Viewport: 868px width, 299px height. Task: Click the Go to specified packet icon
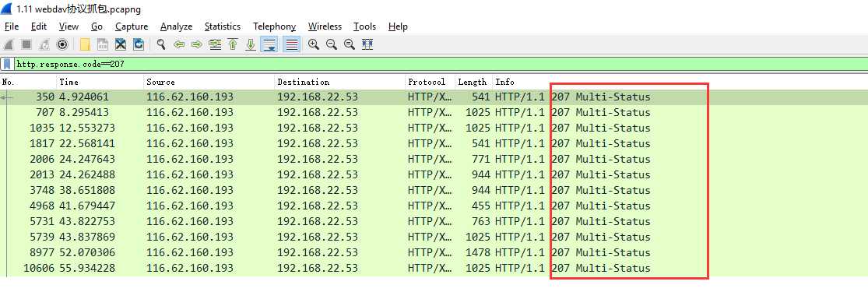(215, 44)
